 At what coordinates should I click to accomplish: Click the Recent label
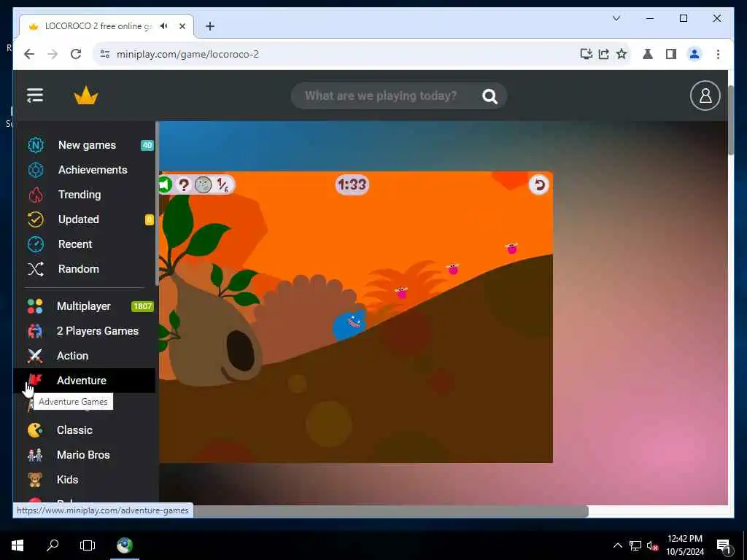(x=75, y=244)
